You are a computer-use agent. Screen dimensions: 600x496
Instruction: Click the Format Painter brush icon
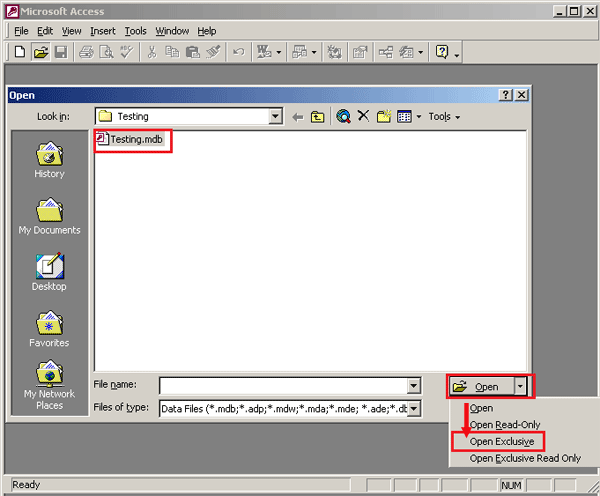[x=213, y=52]
